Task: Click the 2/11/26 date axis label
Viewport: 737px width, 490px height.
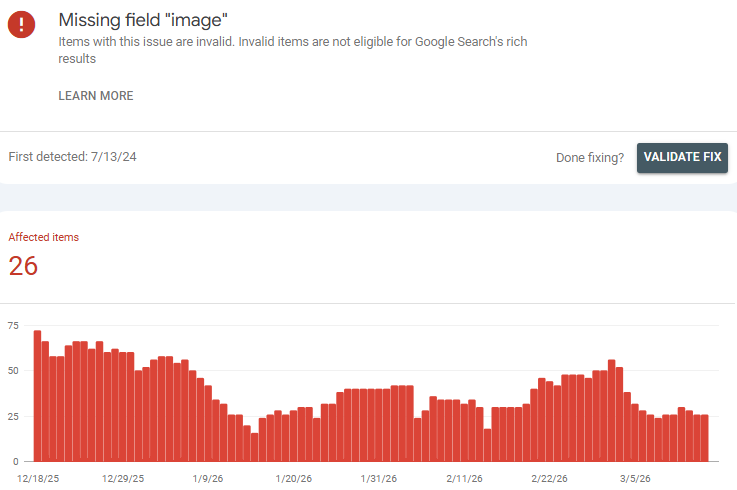Action: (x=464, y=478)
